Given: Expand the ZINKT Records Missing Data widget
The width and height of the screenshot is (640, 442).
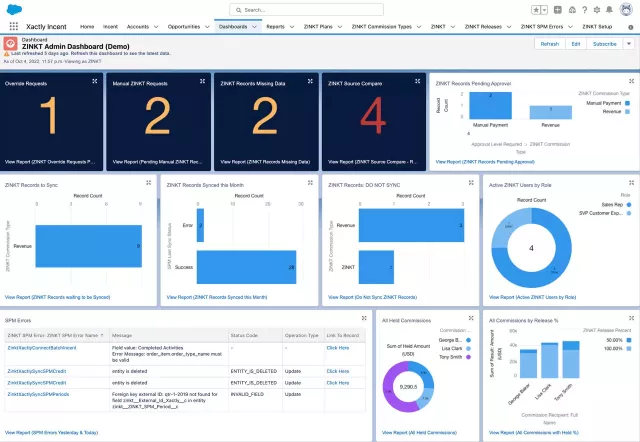Looking at the screenshot, I should click(x=310, y=81).
